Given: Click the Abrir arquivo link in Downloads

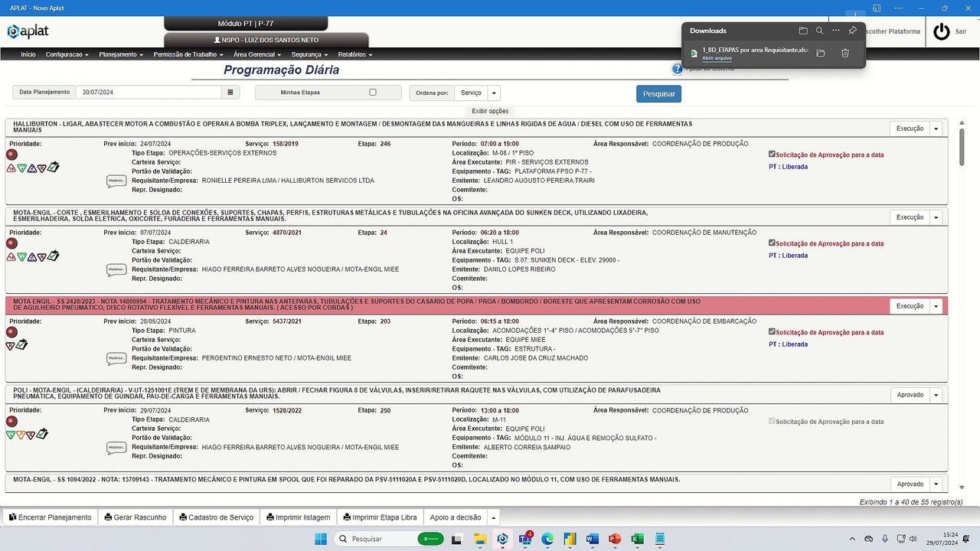Looking at the screenshot, I should 717,58.
